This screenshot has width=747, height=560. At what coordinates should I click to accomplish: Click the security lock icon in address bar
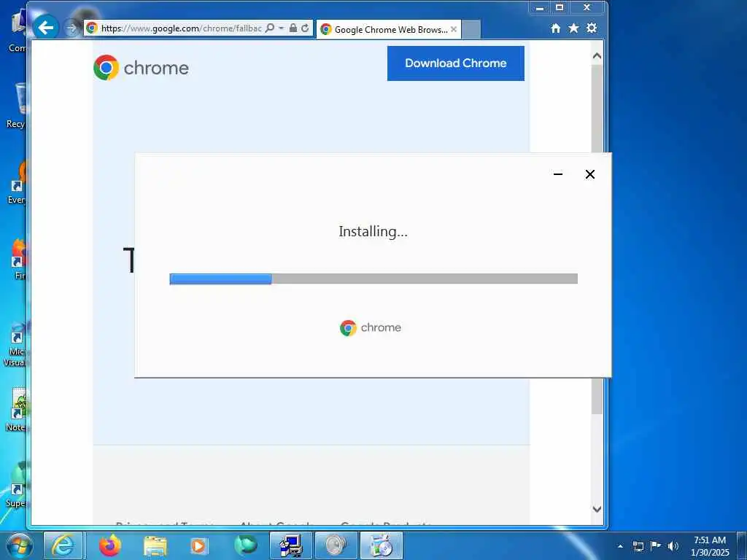point(293,28)
